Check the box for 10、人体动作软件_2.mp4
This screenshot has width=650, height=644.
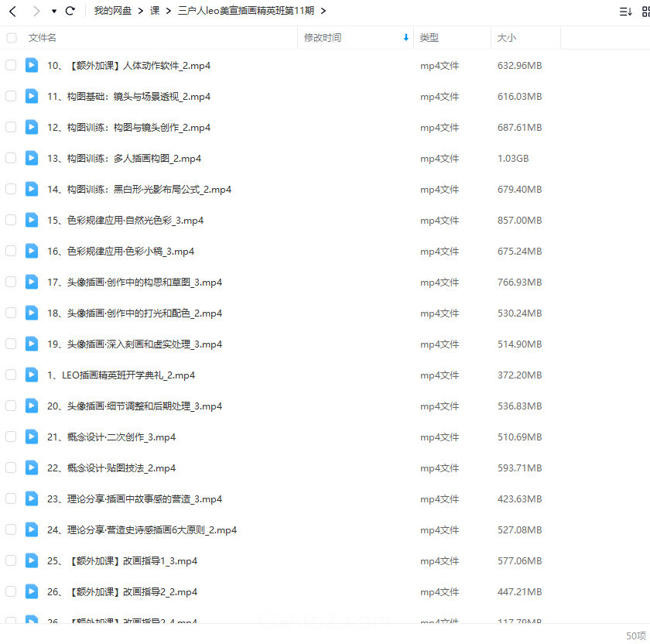[x=11, y=66]
